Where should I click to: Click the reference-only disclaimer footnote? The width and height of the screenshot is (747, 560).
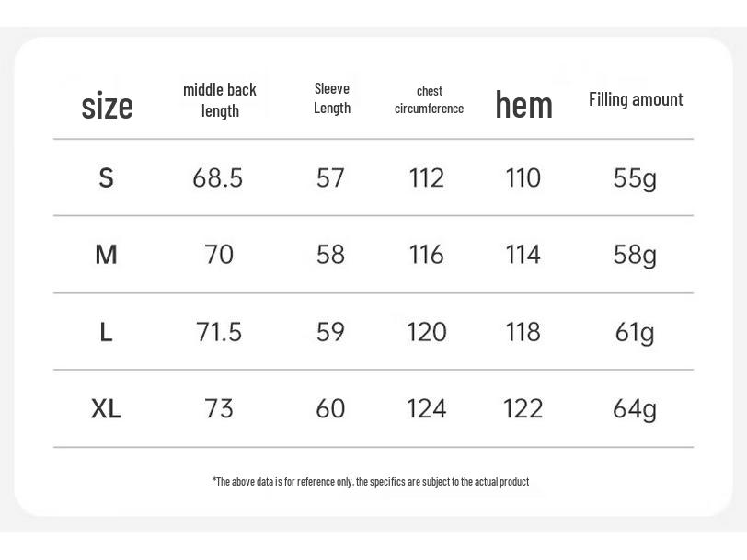point(371,481)
